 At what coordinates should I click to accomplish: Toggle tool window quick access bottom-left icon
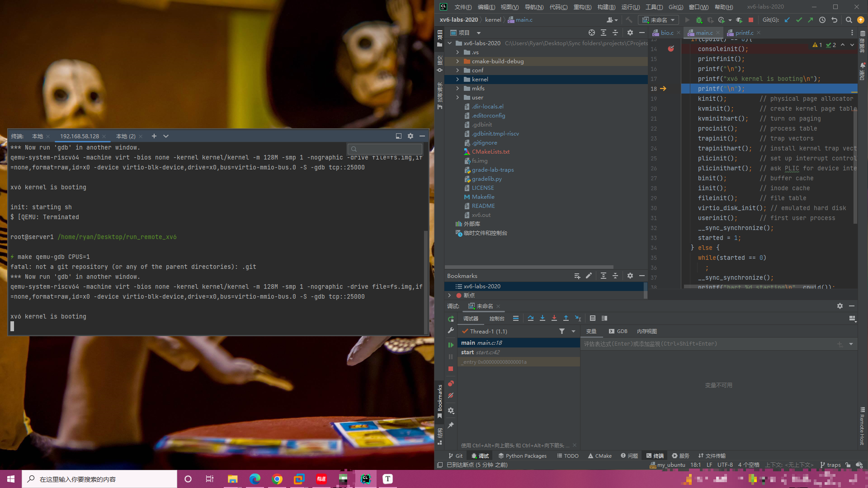click(x=440, y=465)
